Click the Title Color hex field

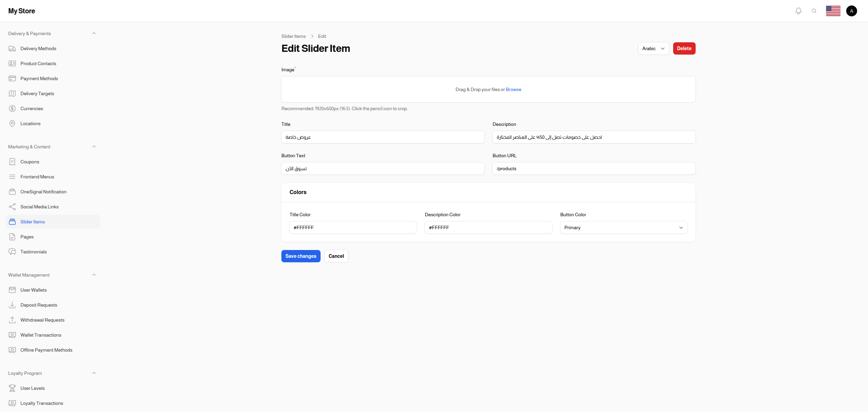[353, 227]
